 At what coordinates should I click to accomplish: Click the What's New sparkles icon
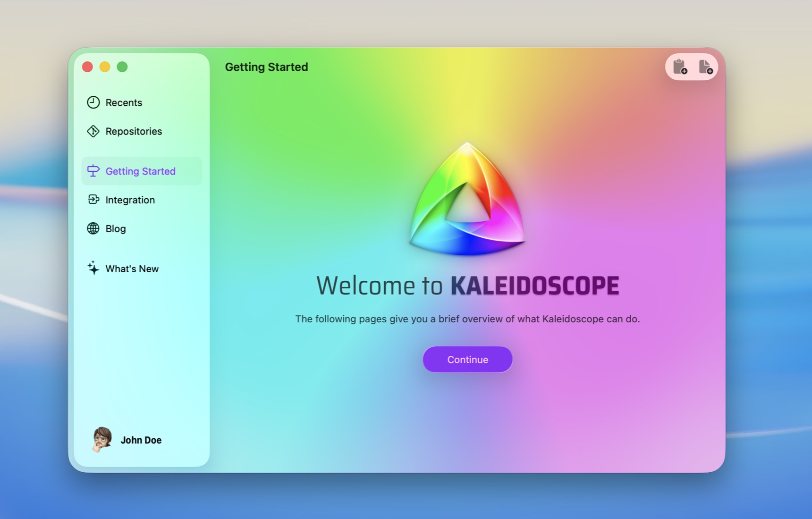coord(93,268)
